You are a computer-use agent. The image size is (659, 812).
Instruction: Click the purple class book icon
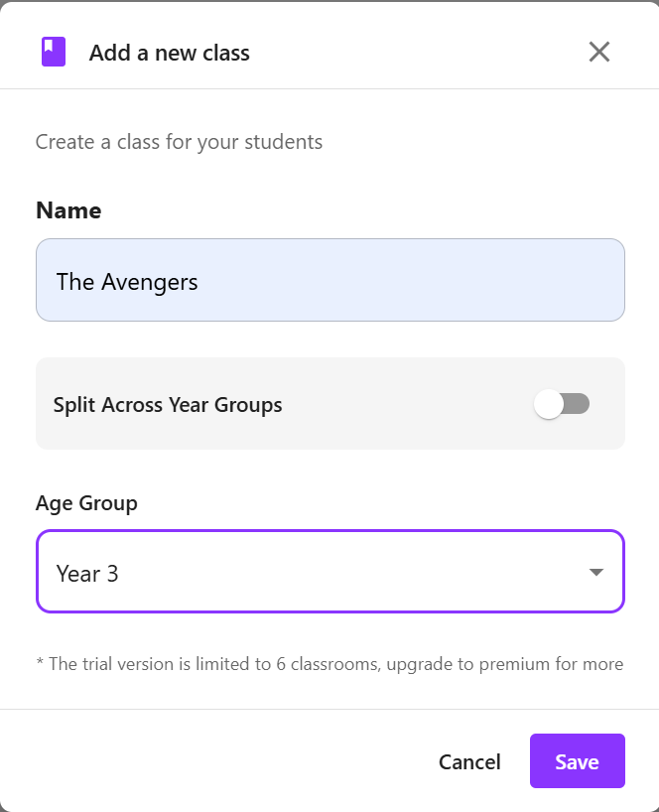pos(54,52)
